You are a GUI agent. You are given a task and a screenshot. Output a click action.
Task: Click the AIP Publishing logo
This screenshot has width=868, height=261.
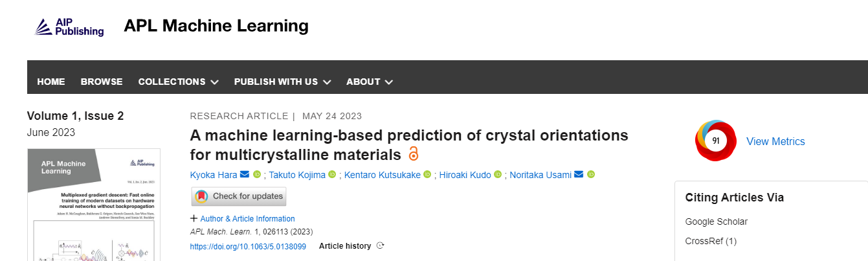[x=69, y=27]
